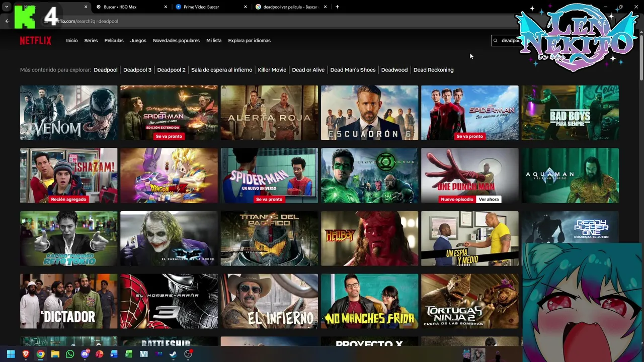Open Steam from taskbar
Viewport: 644px width, 362px height.
pyautogui.click(x=173, y=354)
